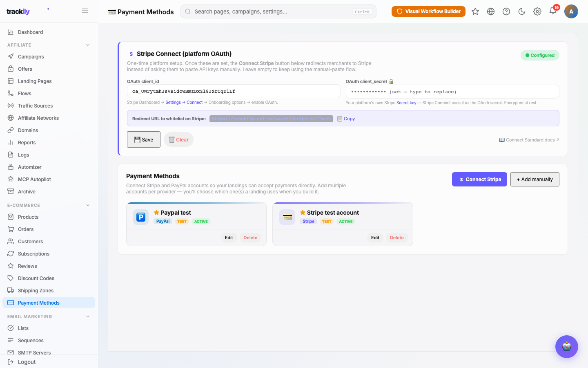Click the Offers sidebar icon
This screenshot has height=368, width=588.
point(11,69)
